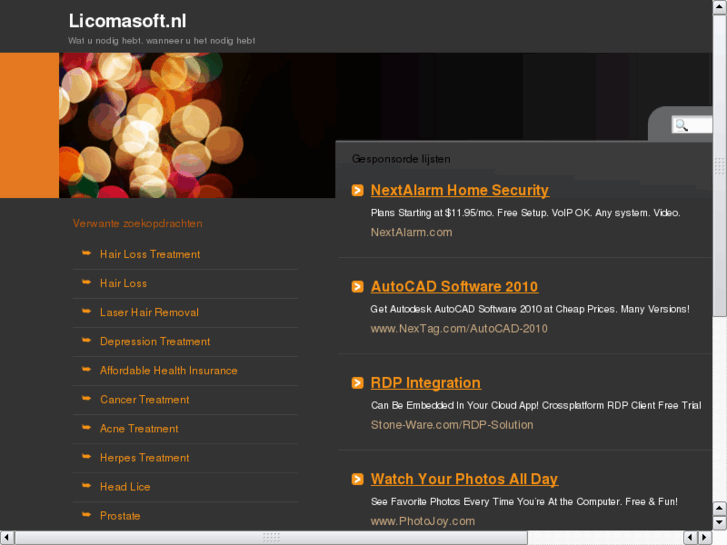Select the Affordable Health Insurance search link
The width and height of the screenshot is (727, 545).
pos(169,371)
